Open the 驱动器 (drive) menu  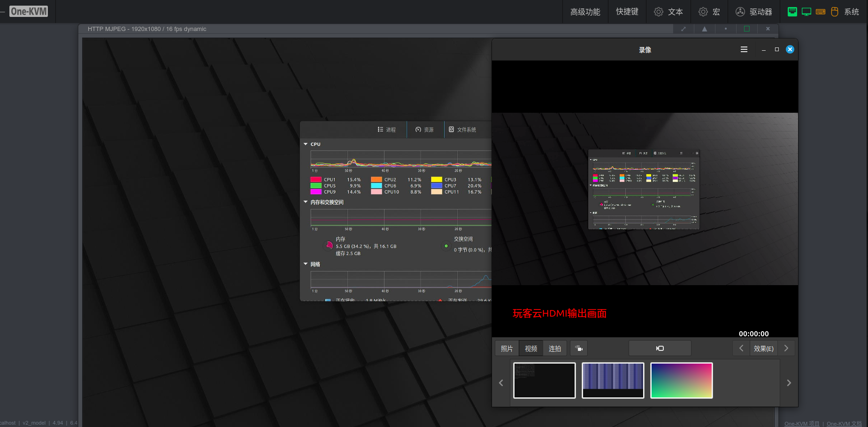point(754,12)
